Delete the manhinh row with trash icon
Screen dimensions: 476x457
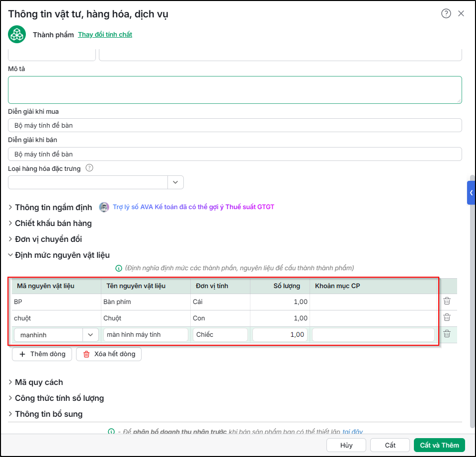[447, 334]
